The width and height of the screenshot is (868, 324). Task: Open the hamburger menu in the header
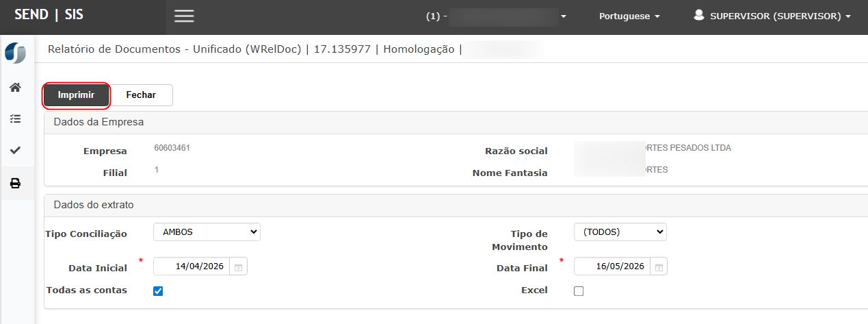point(184,16)
